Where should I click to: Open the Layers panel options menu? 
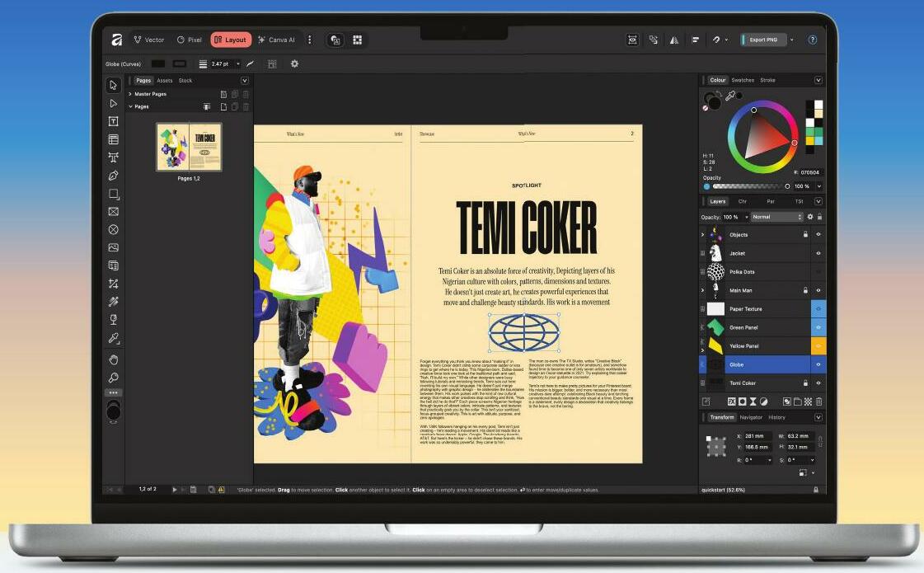tap(818, 201)
